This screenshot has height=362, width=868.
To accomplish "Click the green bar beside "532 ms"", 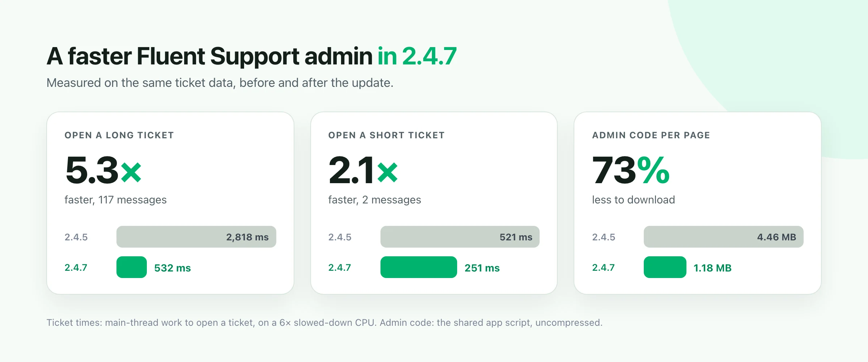I will pos(132,267).
